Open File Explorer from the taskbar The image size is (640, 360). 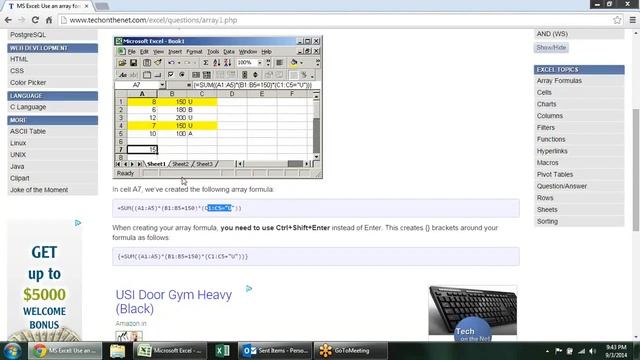[x=117, y=351]
